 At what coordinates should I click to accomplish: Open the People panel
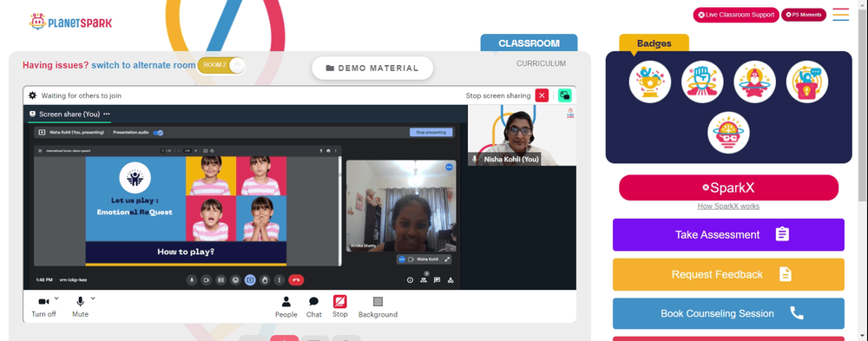point(286,306)
